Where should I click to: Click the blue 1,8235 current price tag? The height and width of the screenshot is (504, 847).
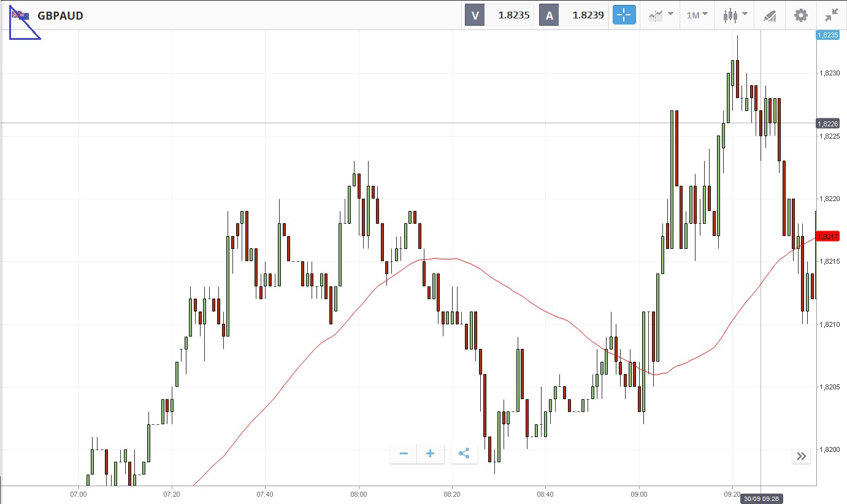point(828,35)
